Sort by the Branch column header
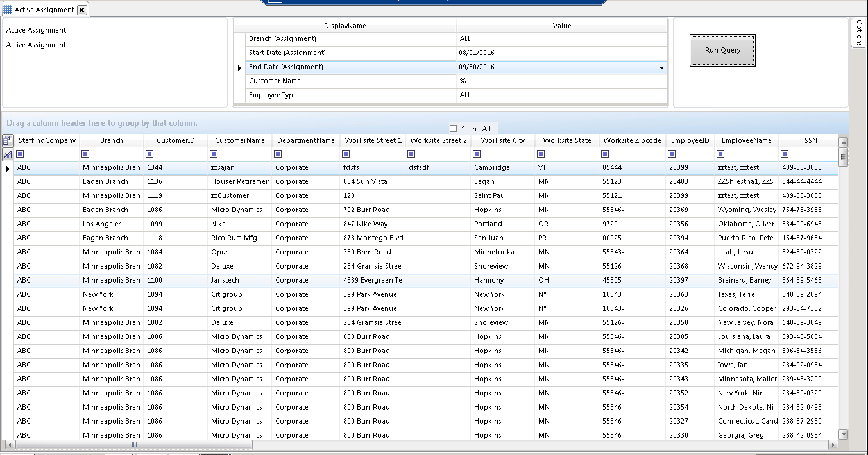This screenshot has width=868, height=455. [112, 140]
